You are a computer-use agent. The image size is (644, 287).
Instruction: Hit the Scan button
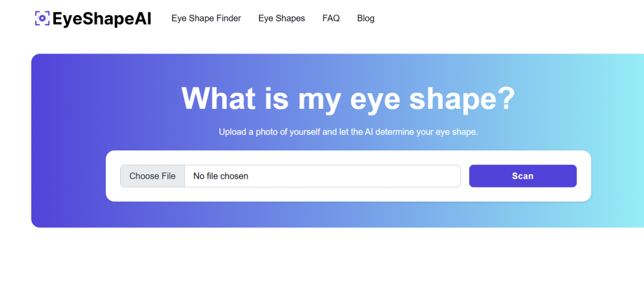click(523, 176)
